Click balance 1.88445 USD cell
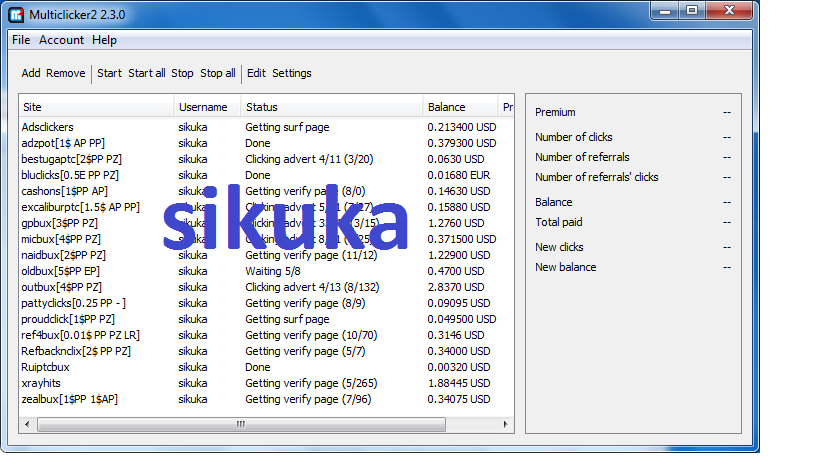816x460 pixels. (x=458, y=384)
